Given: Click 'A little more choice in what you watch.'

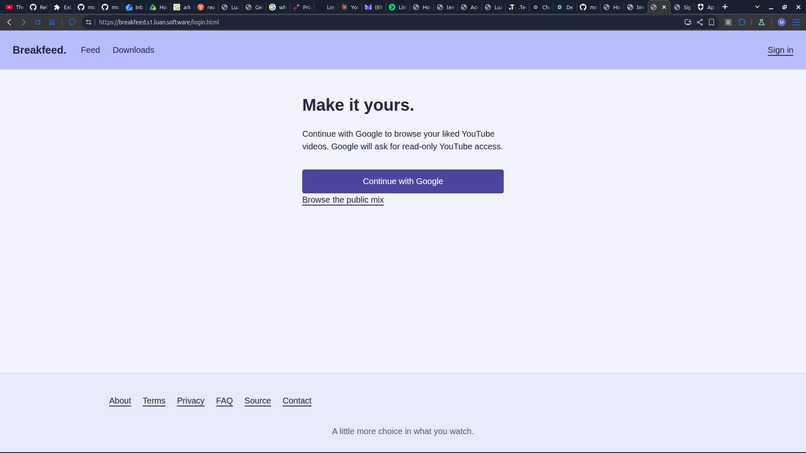Looking at the screenshot, I should click(402, 431).
